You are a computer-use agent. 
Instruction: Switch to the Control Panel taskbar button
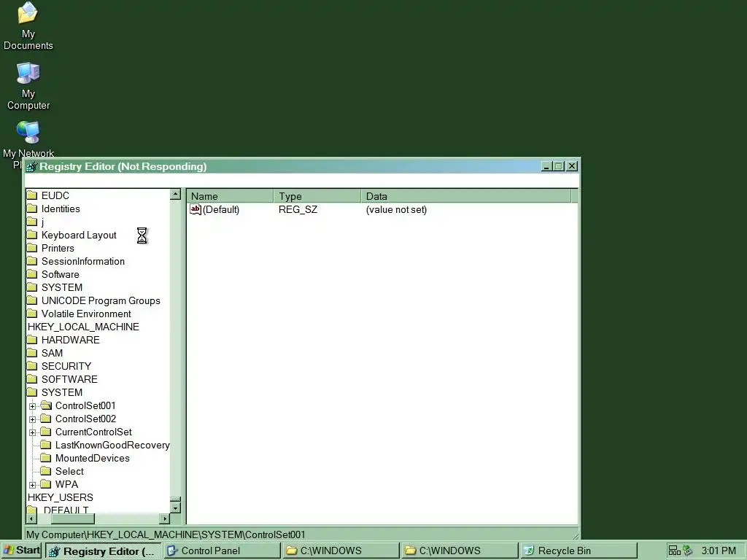coord(222,551)
